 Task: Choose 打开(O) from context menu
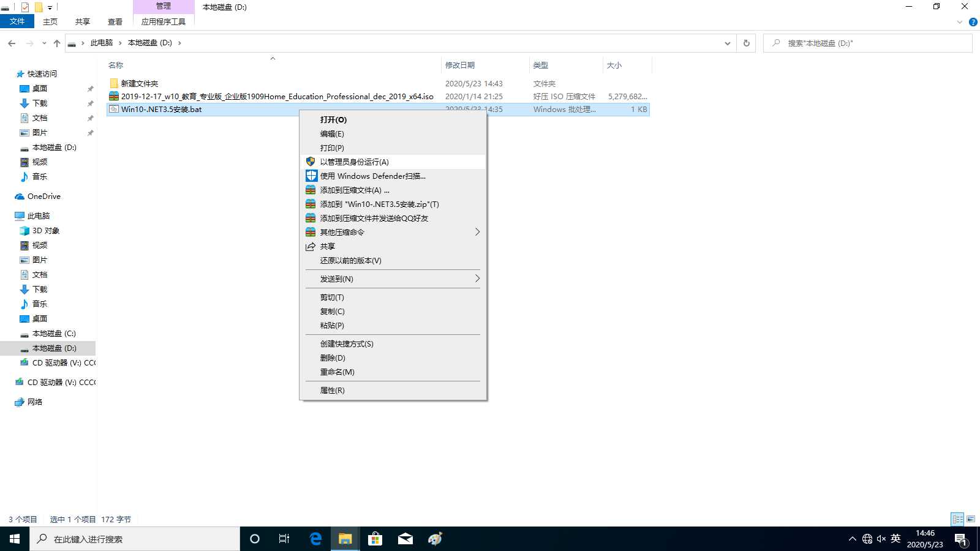[393, 119]
